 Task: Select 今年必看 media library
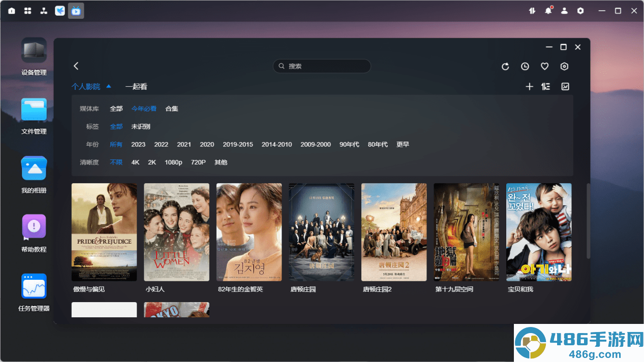pos(144,109)
